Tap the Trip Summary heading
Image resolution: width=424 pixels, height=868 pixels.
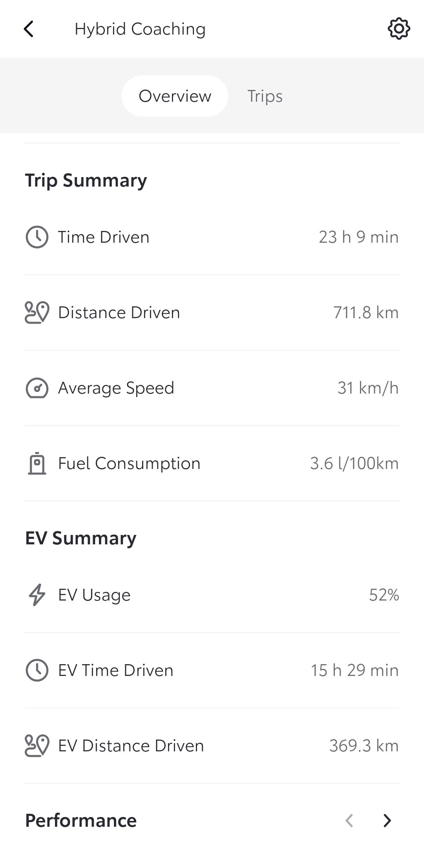pyautogui.click(x=86, y=180)
